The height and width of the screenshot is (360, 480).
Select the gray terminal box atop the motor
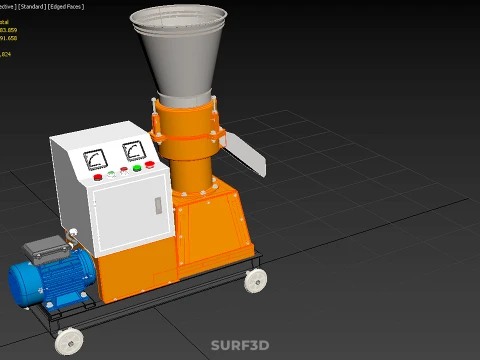click(47, 249)
